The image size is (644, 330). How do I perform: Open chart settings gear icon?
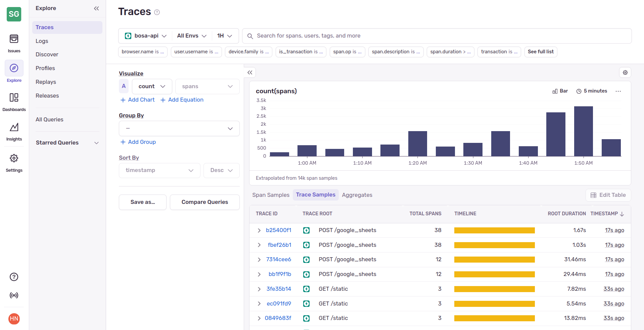[625, 72]
